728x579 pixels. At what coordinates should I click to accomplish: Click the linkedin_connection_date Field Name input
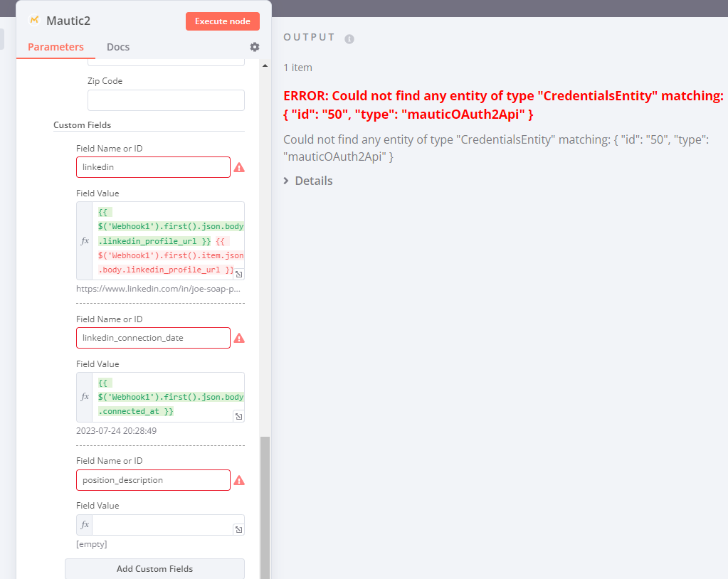click(x=153, y=338)
